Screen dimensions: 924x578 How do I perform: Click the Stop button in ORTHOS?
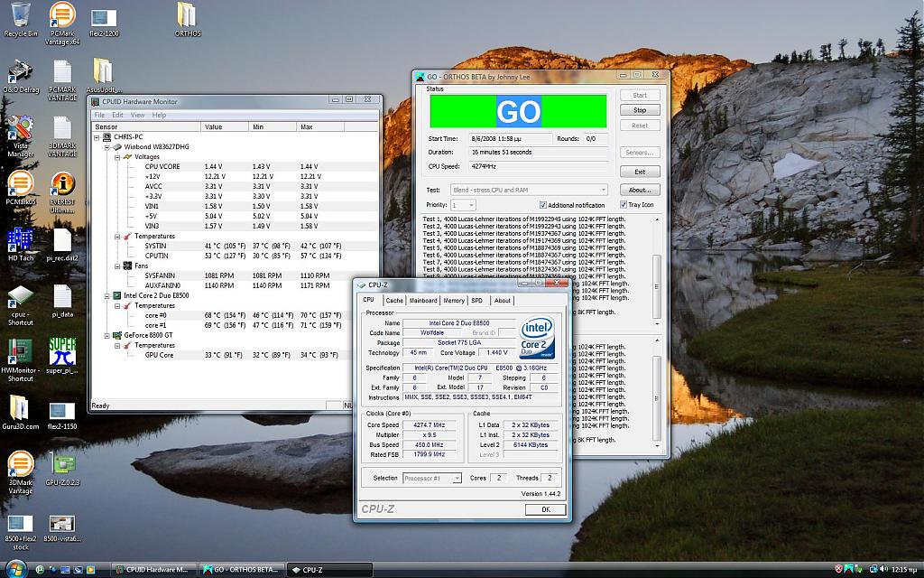640,110
